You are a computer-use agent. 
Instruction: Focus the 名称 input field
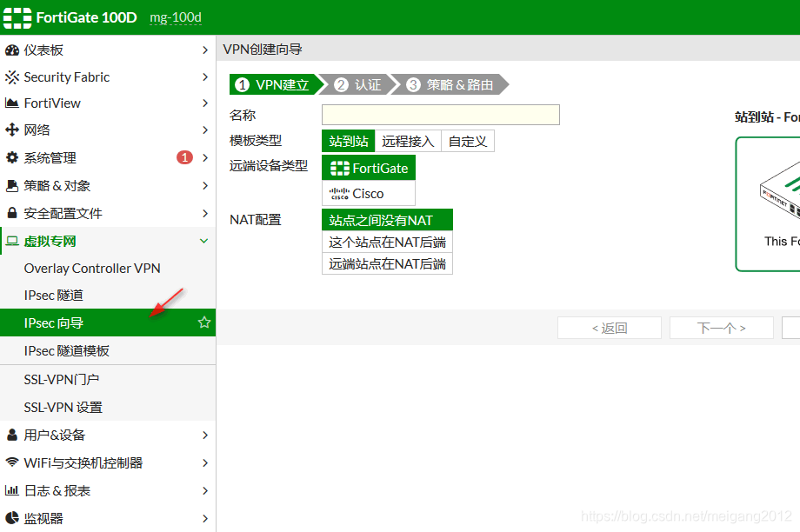441,115
